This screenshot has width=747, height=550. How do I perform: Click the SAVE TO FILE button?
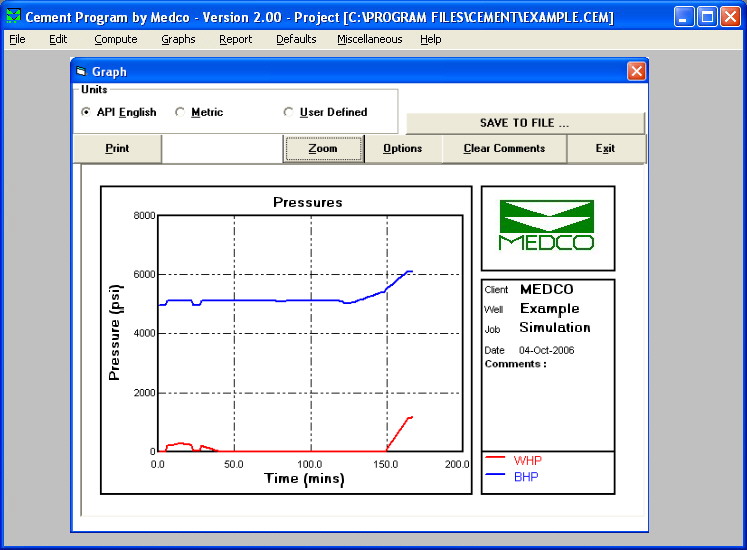pyautogui.click(x=524, y=123)
